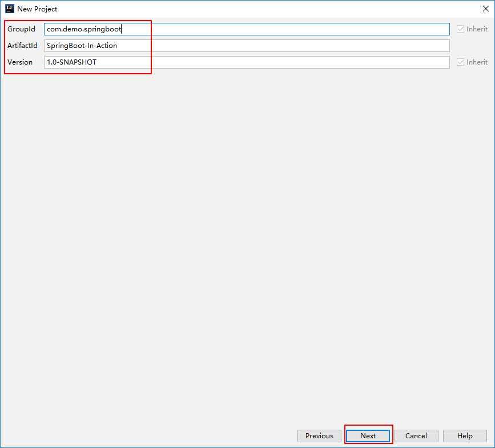Click the IntelliJ IDEA icon in the title bar
495x448 pixels.
click(9, 9)
